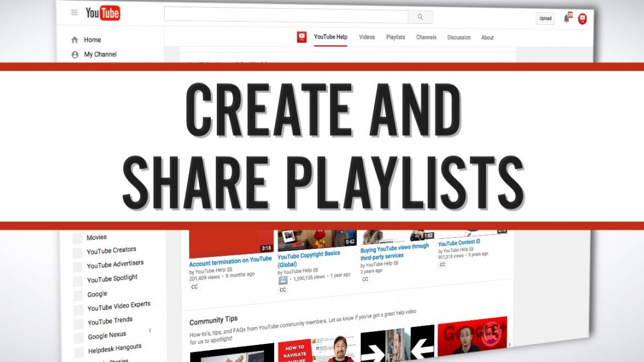
Task: Click the YouTube Trends channel icon
Action: point(79,324)
